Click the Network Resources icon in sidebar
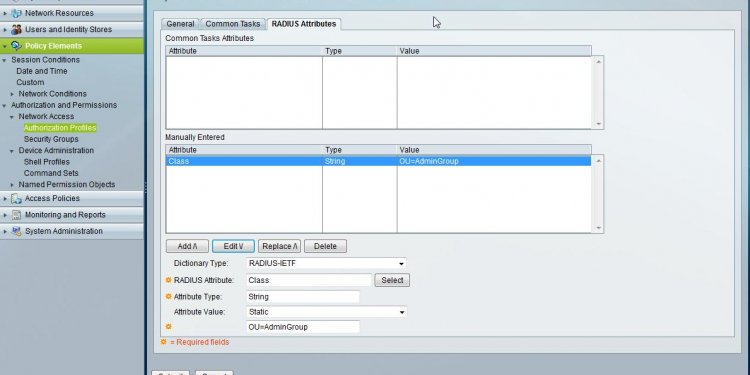This screenshot has height=375, width=750. point(17,13)
